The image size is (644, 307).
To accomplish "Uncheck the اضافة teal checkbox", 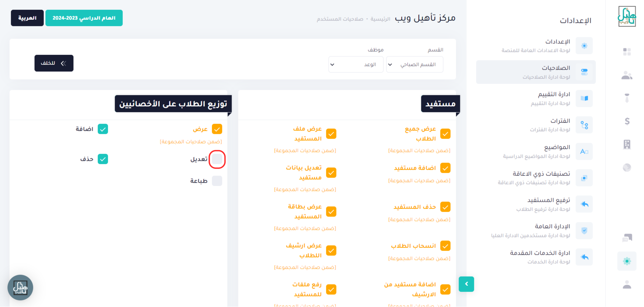I will click(x=103, y=129).
